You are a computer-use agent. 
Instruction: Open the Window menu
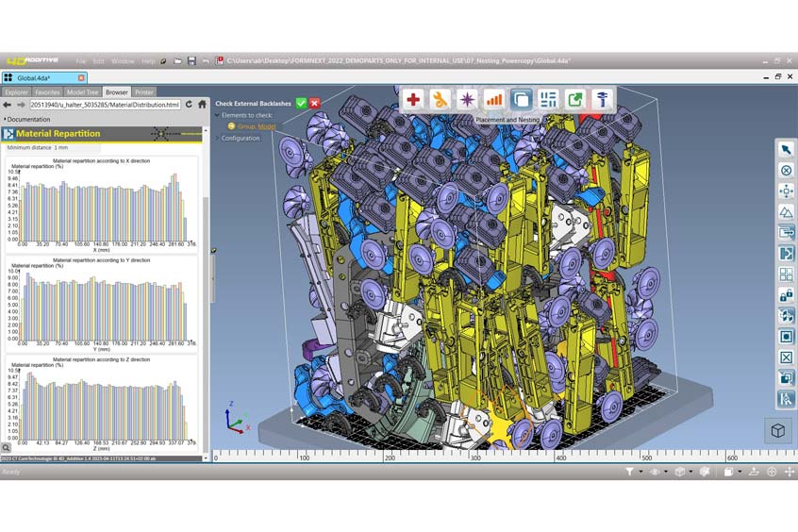(x=123, y=61)
